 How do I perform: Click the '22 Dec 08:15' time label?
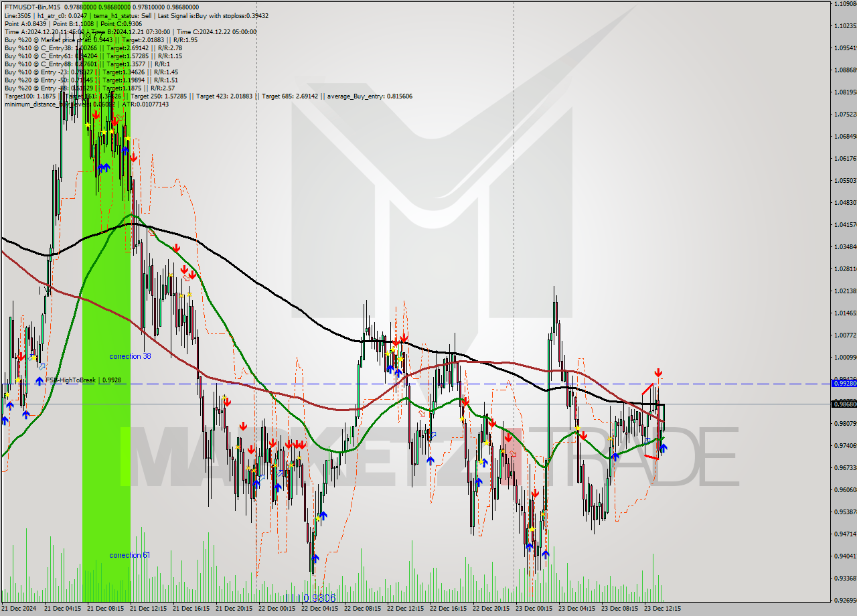point(362,609)
